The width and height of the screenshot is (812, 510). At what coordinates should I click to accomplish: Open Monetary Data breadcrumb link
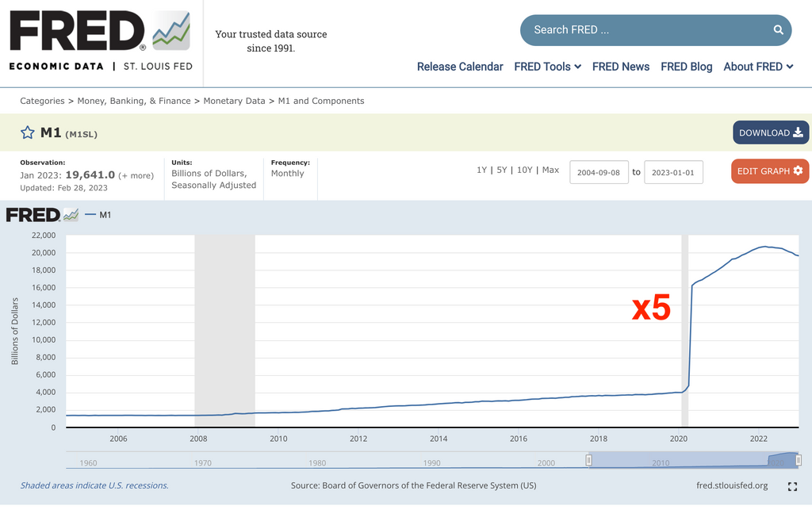(x=234, y=101)
